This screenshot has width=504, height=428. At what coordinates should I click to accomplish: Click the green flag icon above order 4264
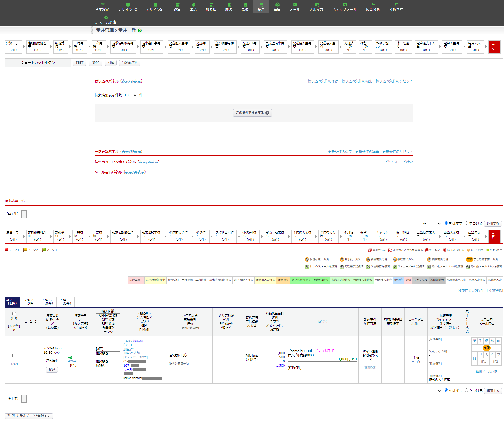point(70,357)
